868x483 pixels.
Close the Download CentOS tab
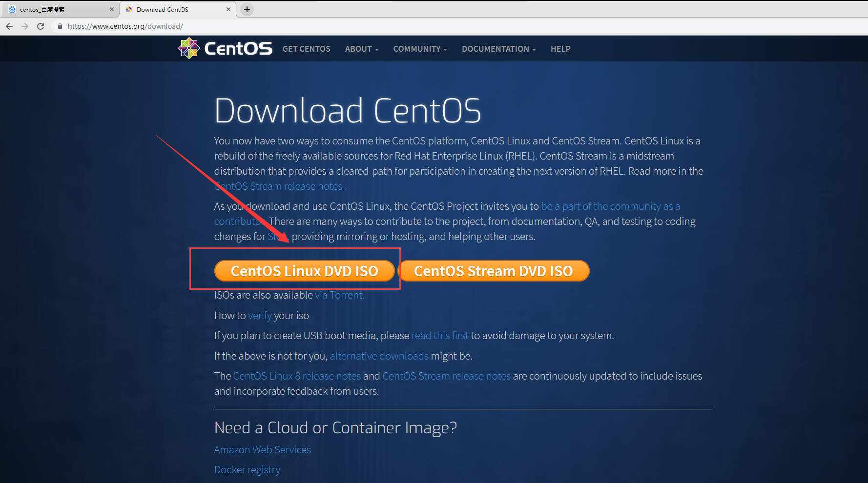(x=228, y=9)
